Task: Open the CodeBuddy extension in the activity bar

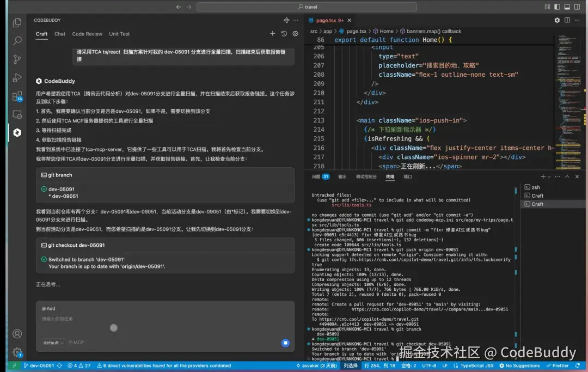Action: (16, 132)
